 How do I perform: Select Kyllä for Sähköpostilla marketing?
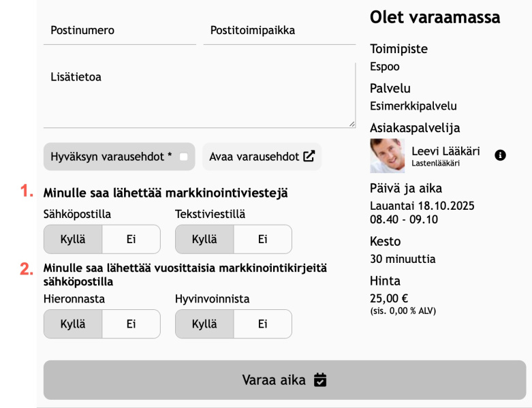[73, 239]
